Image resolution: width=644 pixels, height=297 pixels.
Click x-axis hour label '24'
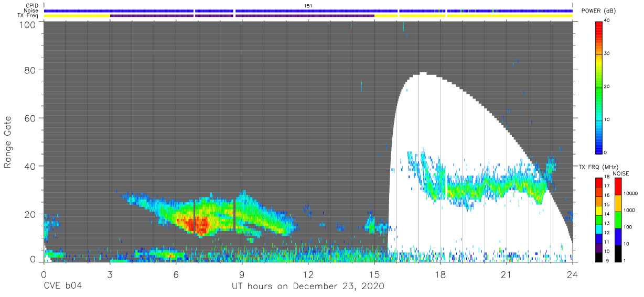[x=573, y=274]
